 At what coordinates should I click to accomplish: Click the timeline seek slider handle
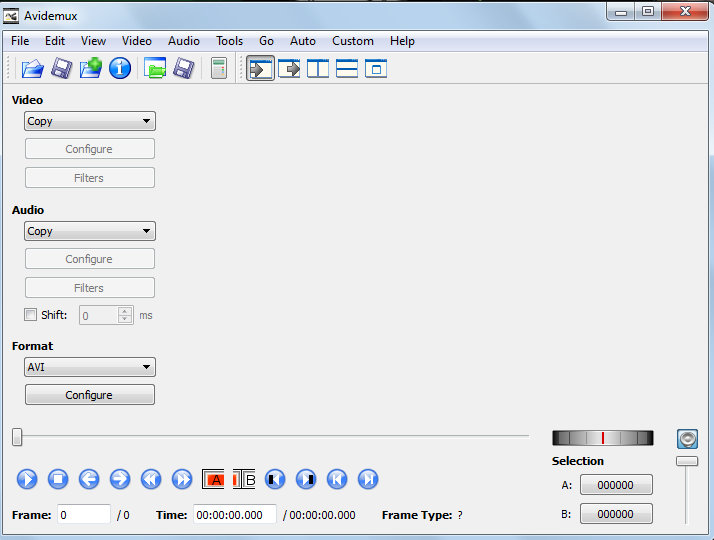coord(17,437)
